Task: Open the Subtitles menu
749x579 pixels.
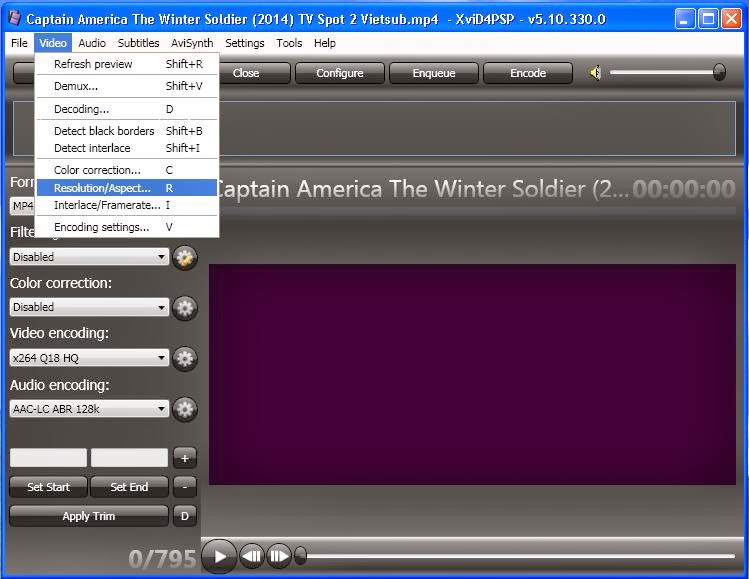Action: click(138, 43)
